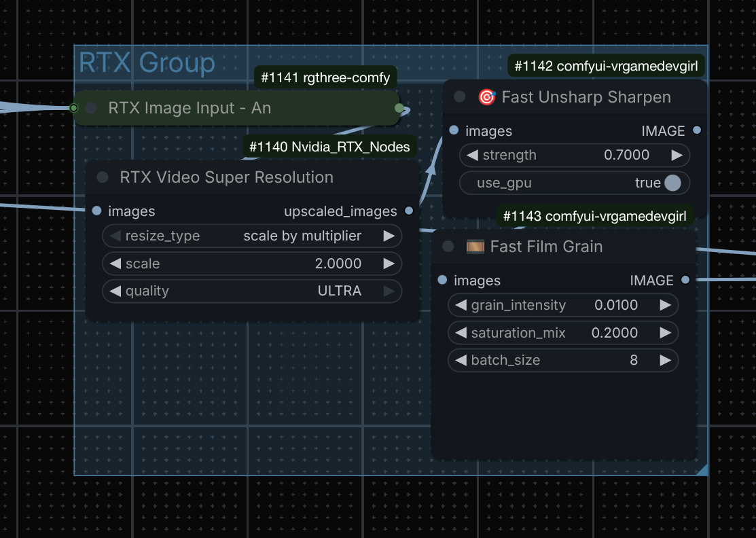Click the #1143 comfyui-vrgamedevgirl badge

coord(594,216)
